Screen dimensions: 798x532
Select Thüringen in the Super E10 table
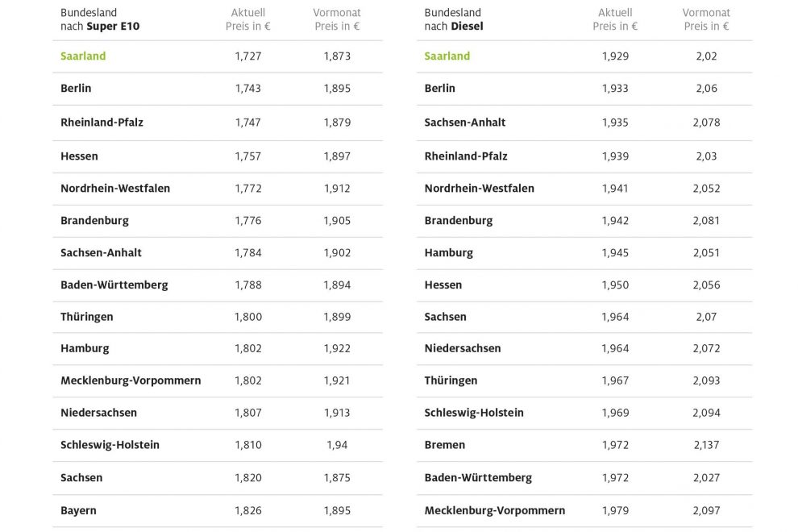click(87, 317)
